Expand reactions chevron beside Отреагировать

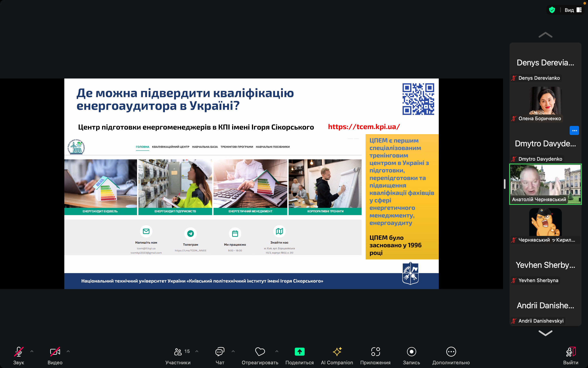[277, 351]
